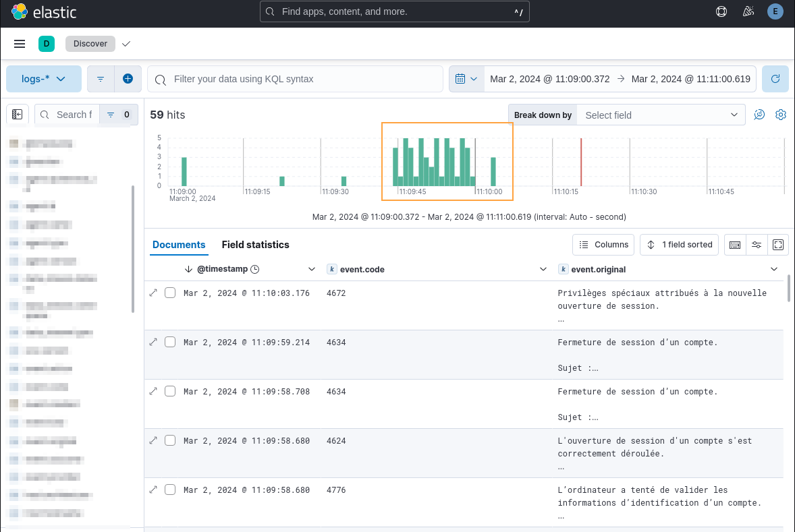Open the date quick menu calendar
This screenshot has width=795, height=532.
(x=466, y=79)
